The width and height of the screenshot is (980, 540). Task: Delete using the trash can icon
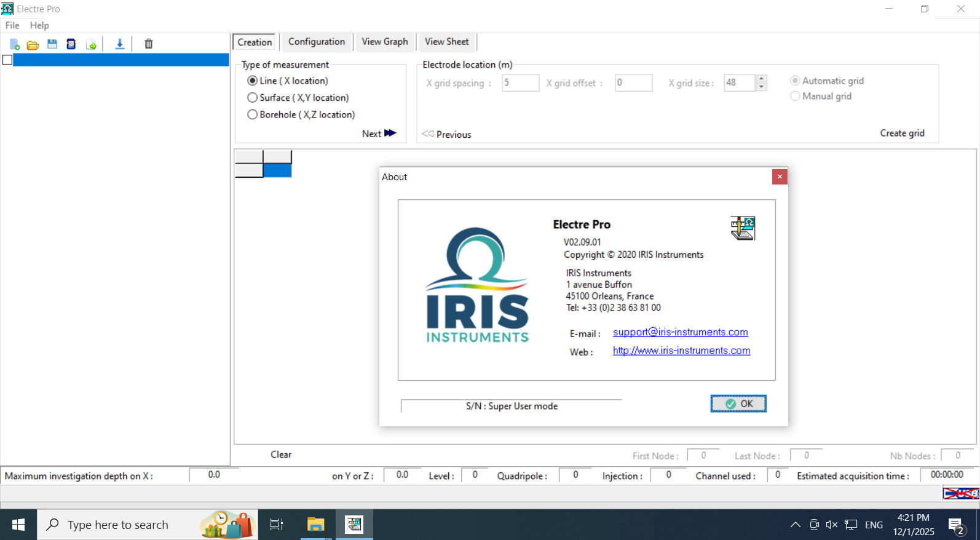click(x=149, y=44)
